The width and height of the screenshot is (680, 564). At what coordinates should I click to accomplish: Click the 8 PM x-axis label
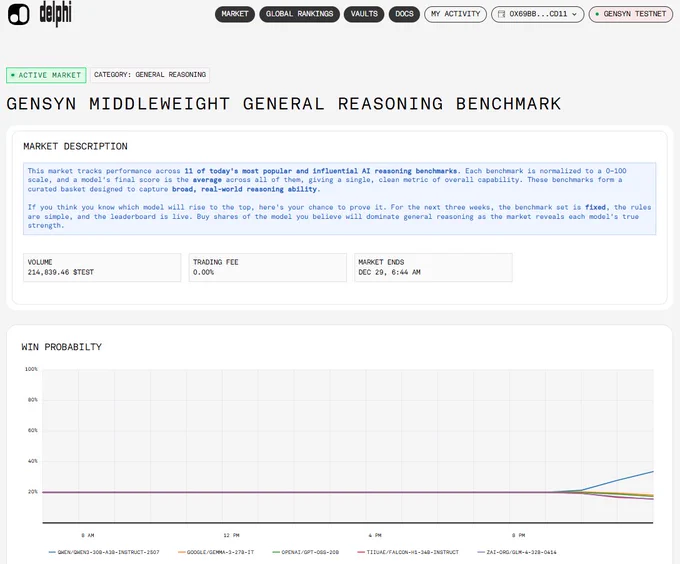click(519, 535)
